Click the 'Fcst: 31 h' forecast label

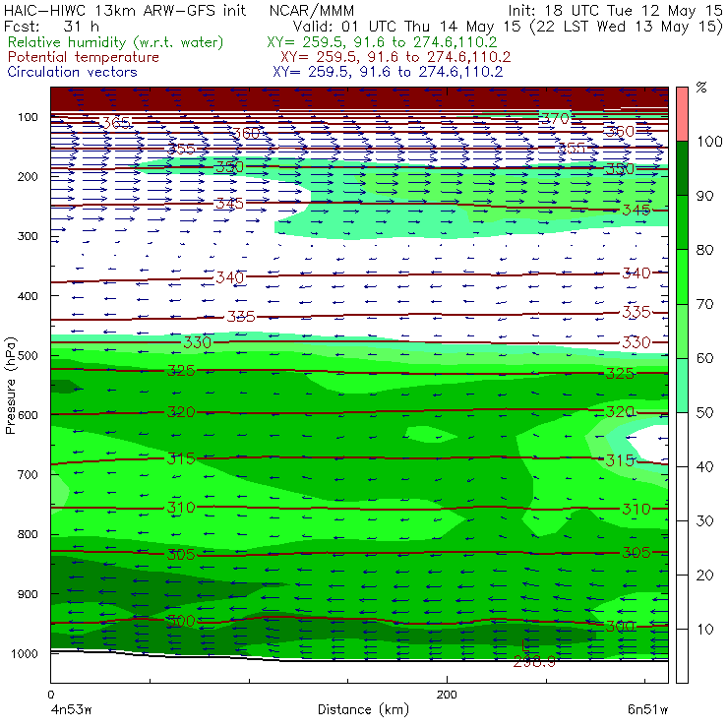[x=51, y=26]
